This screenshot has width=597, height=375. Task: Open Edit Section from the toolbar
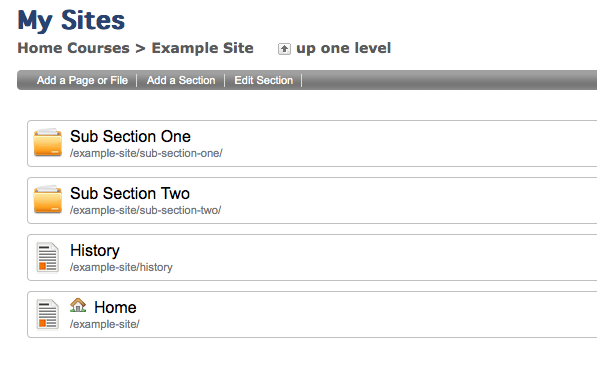pyautogui.click(x=263, y=80)
